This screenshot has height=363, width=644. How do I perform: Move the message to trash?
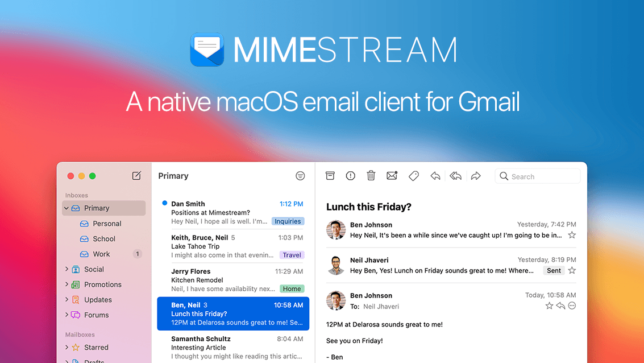point(371,176)
